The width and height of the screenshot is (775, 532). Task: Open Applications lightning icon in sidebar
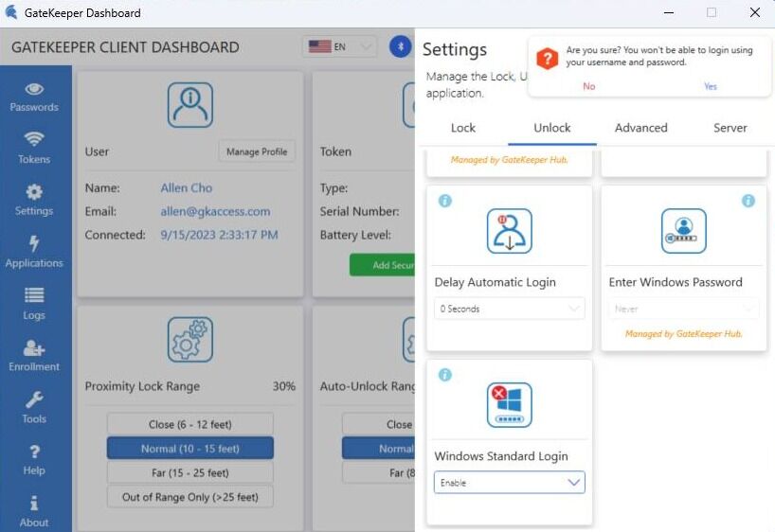tap(34, 243)
